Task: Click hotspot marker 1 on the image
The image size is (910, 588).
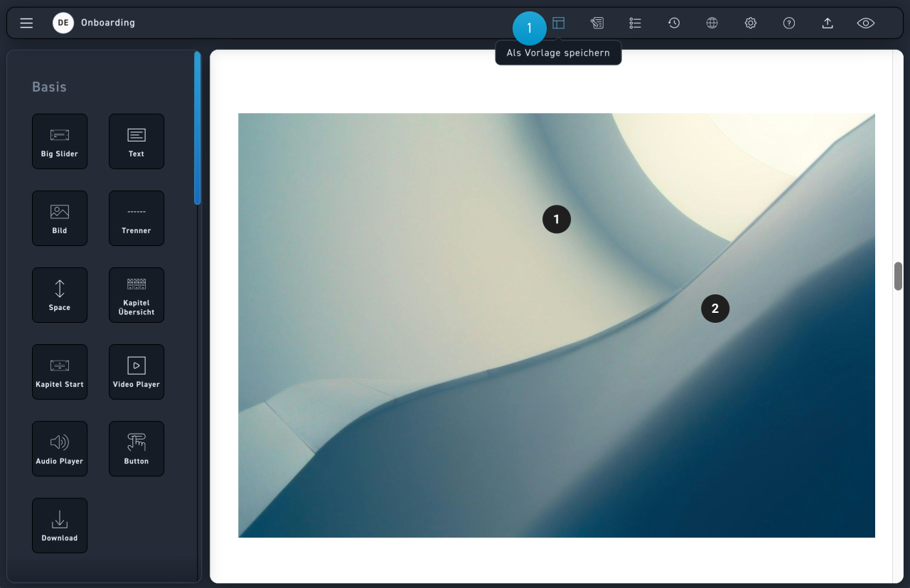Action: click(x=557, y=220)
